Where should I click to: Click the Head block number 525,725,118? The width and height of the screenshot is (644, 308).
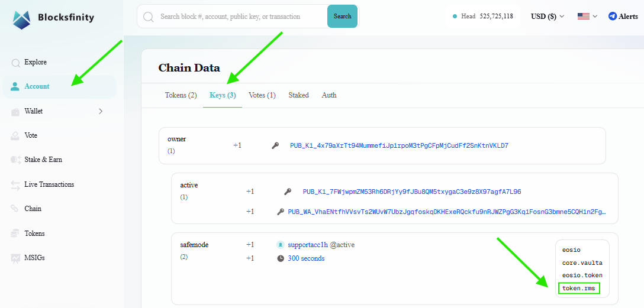tap(496, 17)
